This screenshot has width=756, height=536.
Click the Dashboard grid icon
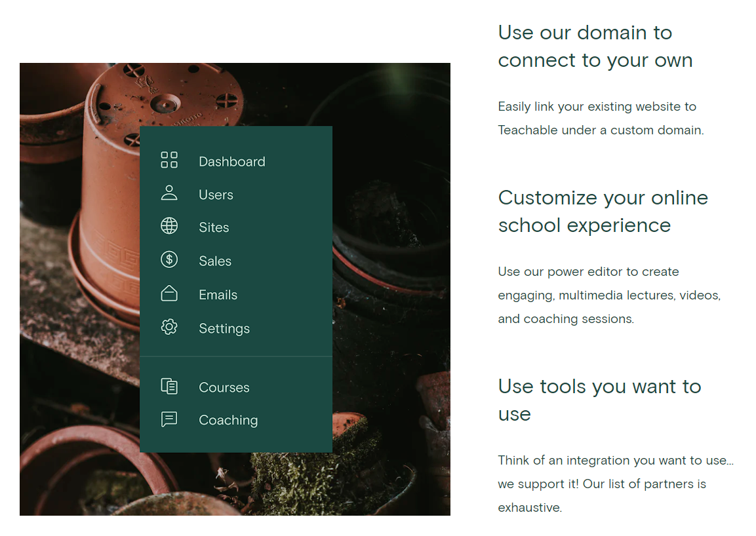coord(169,159)
